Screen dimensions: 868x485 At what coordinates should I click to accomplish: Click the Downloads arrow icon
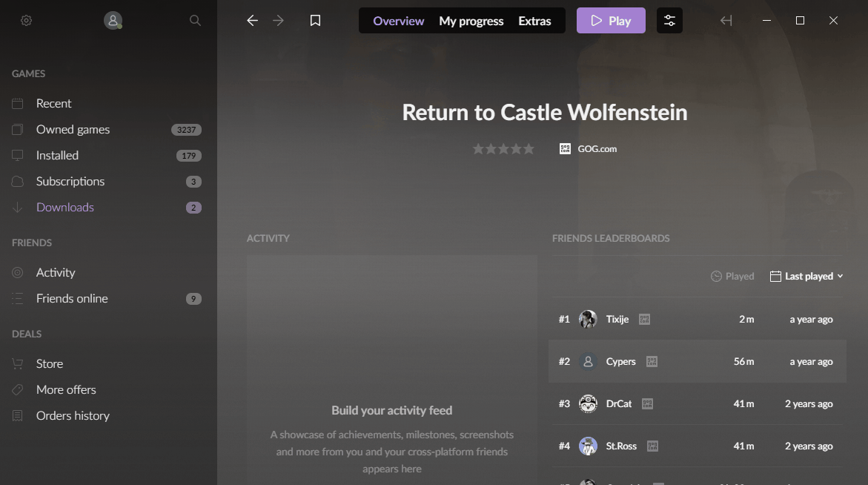[18, 208]
